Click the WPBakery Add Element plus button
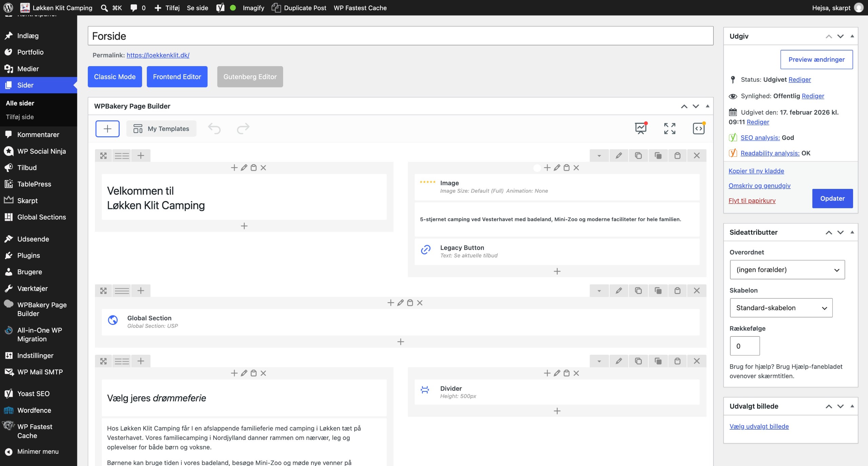868x466 pixels. [x=107, y=129]
